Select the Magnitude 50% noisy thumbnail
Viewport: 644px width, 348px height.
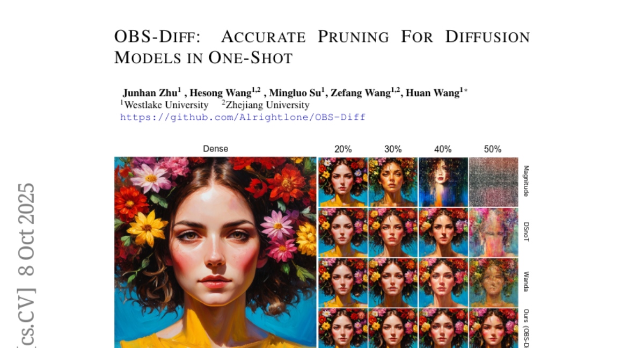pyautogui.click(x=493, y=182)
